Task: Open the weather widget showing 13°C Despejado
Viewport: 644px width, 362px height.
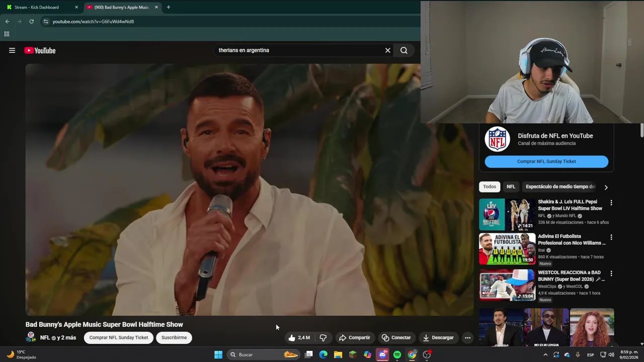Action: [21, 354]
